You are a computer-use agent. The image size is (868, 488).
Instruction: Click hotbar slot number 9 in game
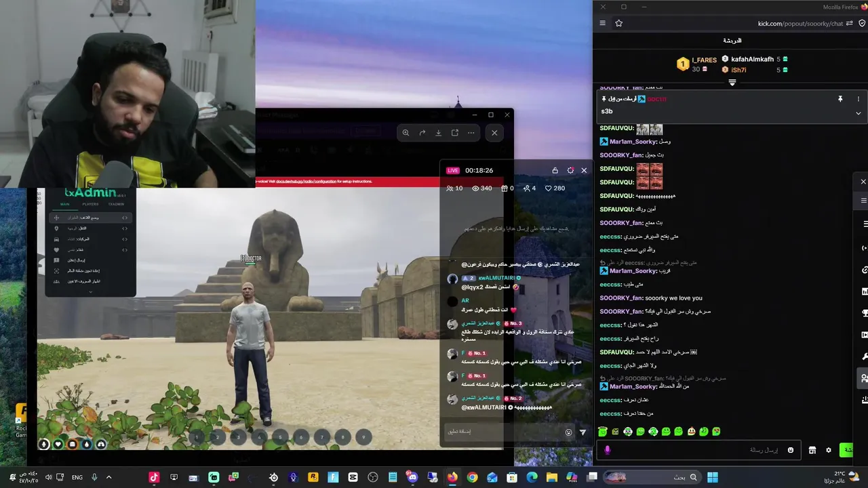tap(363, 437)
